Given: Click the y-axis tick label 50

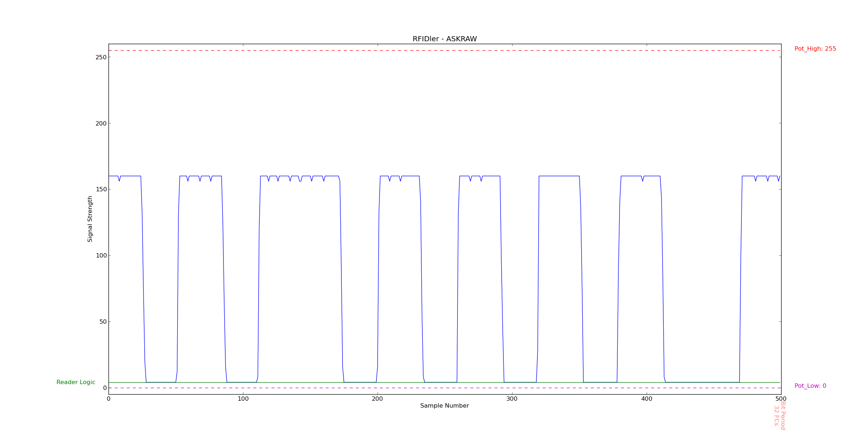Looking at the screenshot, I should click(102, 322).
